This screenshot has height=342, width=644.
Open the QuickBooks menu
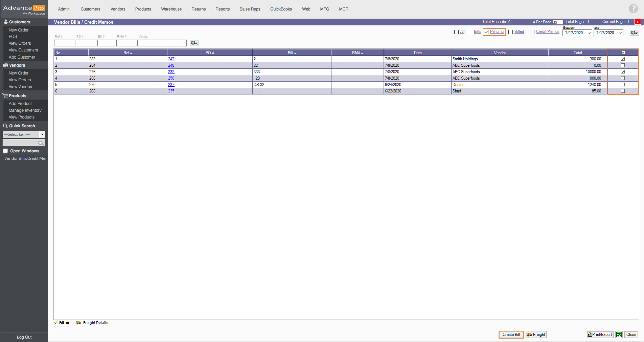[x=281, y=9]
